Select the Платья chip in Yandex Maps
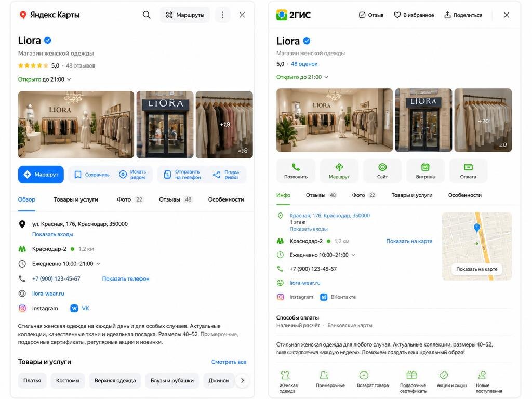 point(32,381)
